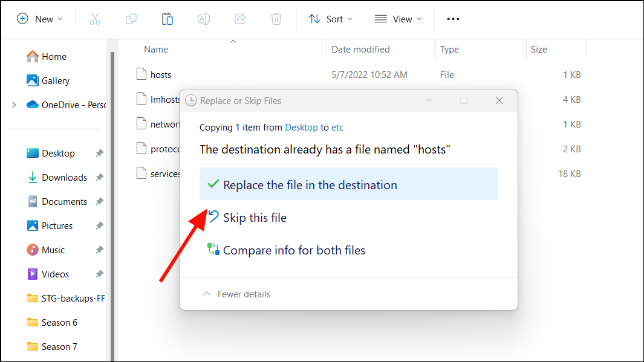Open the etc destination link
Viewport: 644px width, 362px height.
(x=337, y=127)
